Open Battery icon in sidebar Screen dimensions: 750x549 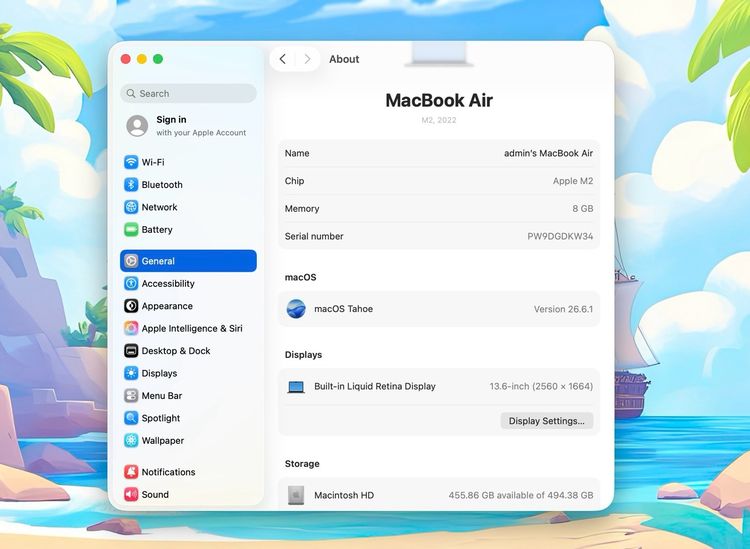pyautogui.click(x=131, y=230)
